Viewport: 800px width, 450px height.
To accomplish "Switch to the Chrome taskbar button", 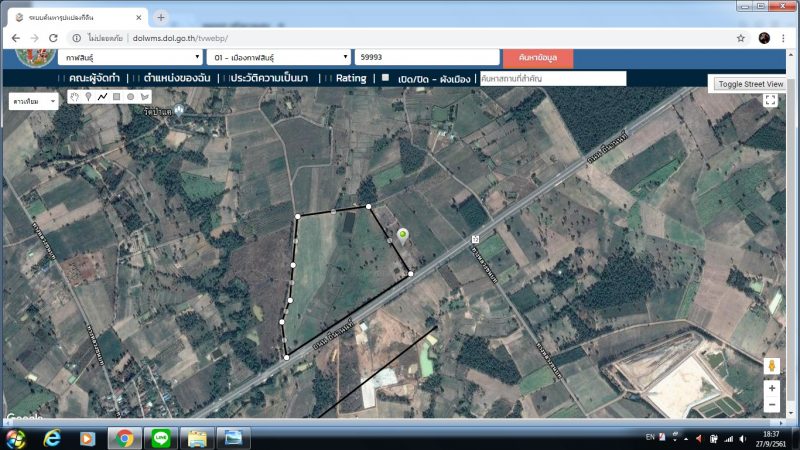I will coord(124,438).
